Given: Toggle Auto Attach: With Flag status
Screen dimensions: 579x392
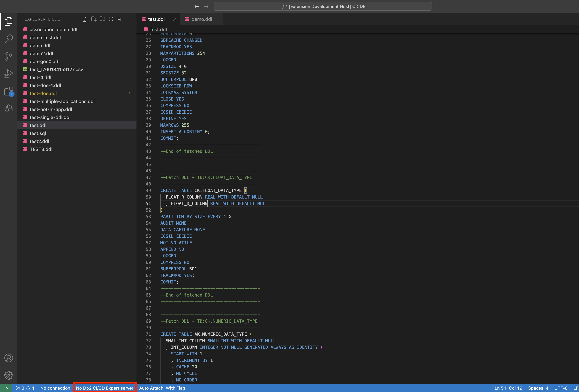Looking at the screenshot, I should [x=162, y=388].
